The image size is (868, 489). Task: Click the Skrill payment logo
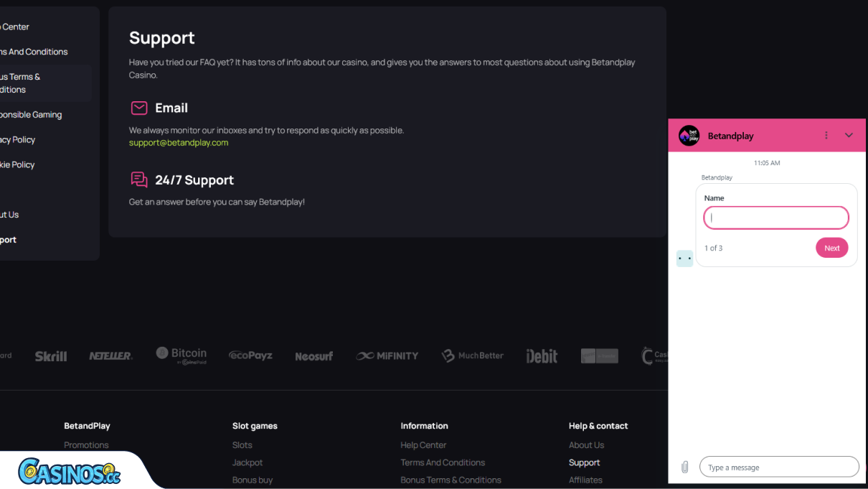(x=51, y=356)
